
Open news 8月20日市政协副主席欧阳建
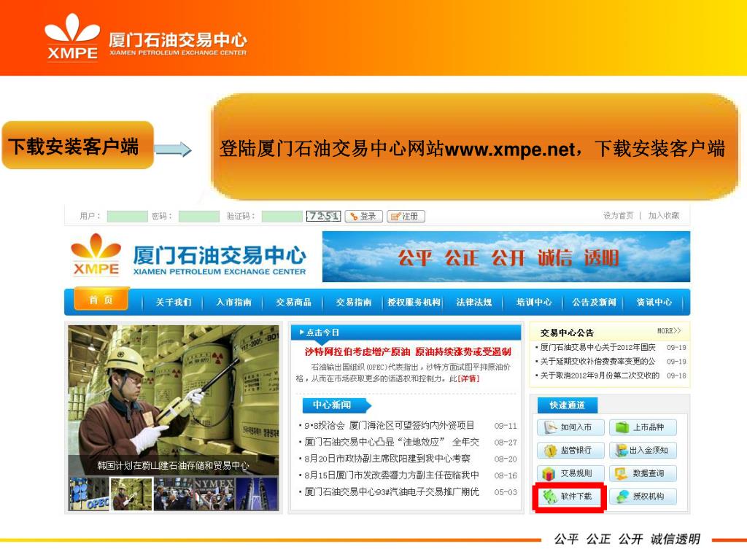pyautogui.click(x=387, y=459)
